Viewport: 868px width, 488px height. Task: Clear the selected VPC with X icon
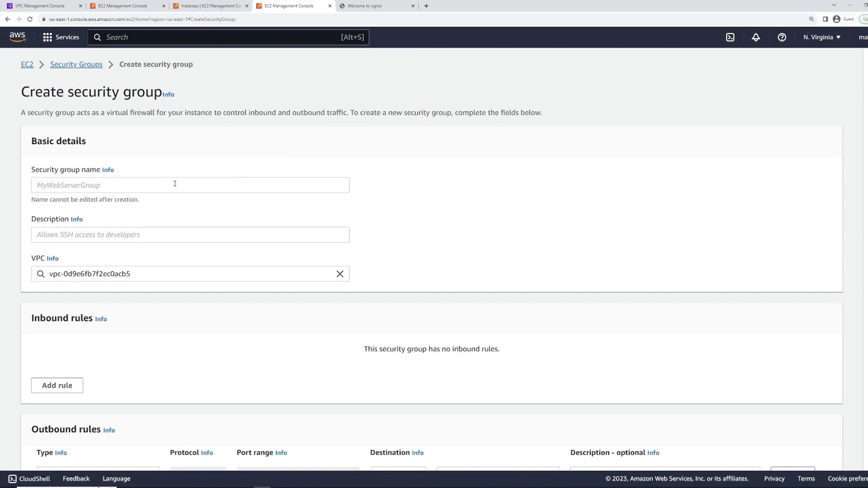pos(340,274)
